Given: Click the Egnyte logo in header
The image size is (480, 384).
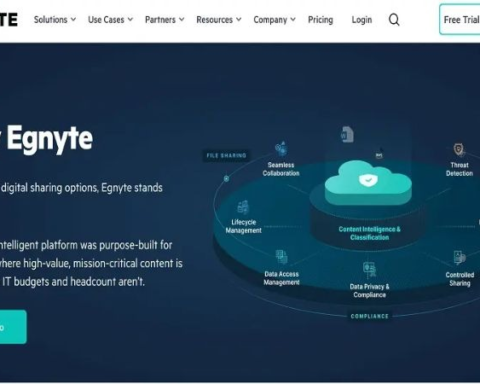Looking at the screenshot, I should (x=9, y=20).
